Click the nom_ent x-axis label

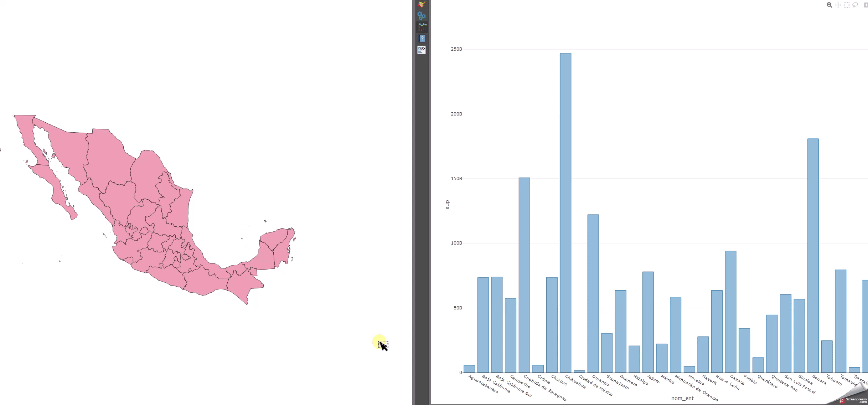pyautogui.click(x=682, y=398)
